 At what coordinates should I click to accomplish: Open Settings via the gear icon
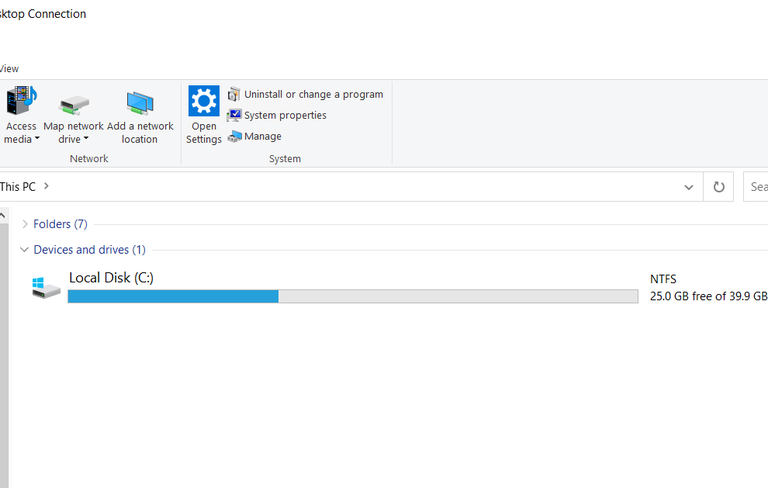(x=204, y=101)
